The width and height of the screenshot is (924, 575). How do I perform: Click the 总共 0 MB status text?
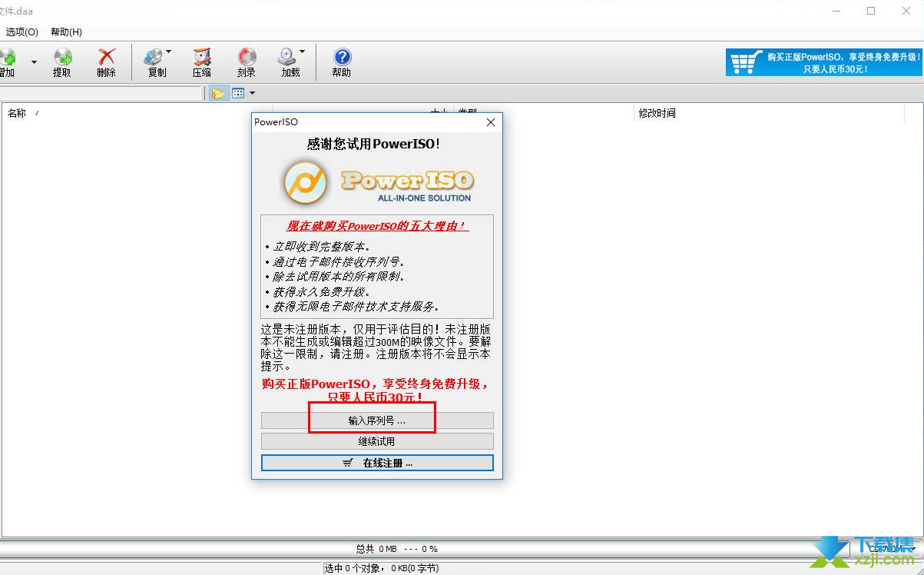(x=396, y=549)
